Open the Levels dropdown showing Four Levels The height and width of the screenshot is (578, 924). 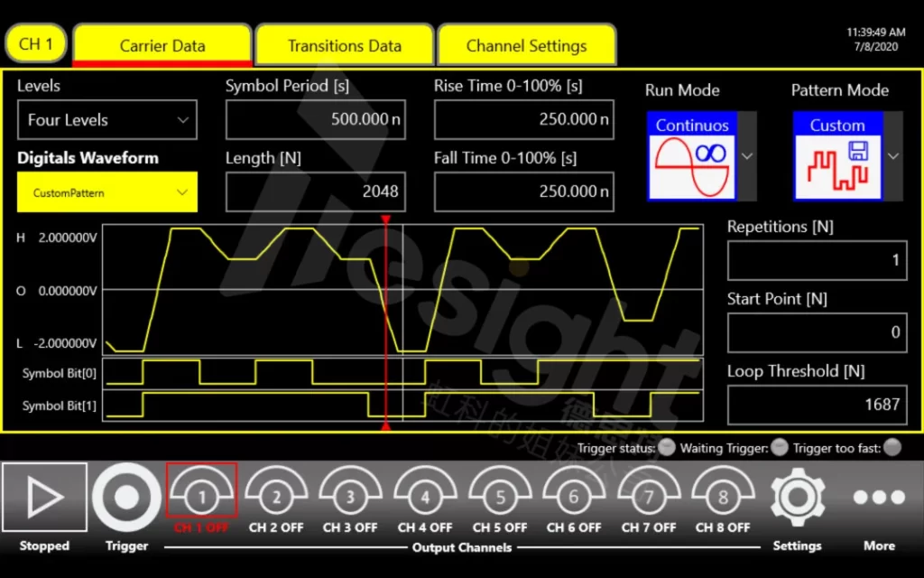[x=106, y=119]
